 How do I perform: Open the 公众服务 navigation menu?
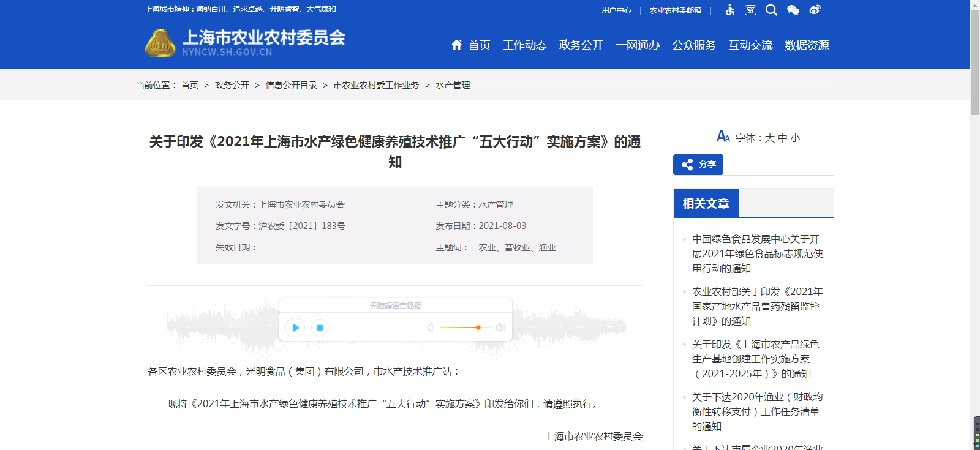click(693, 45)
